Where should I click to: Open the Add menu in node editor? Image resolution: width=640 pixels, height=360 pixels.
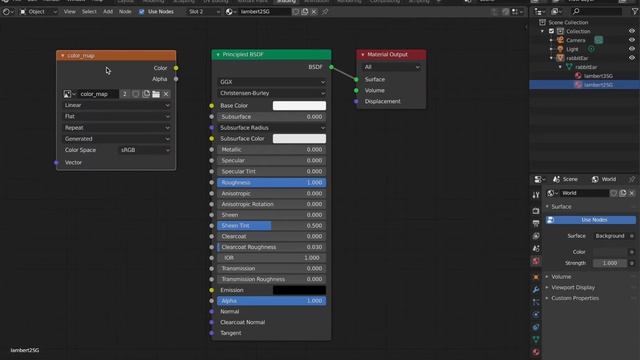108,12
